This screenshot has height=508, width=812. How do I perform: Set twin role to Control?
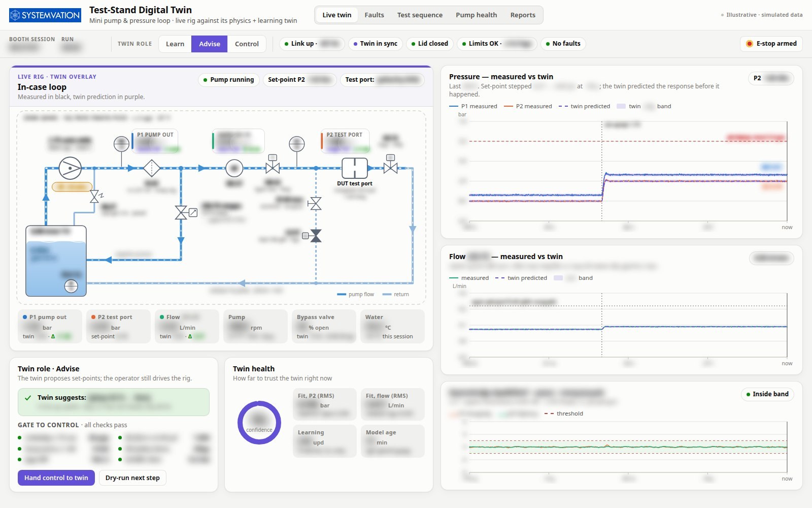tap(247, 44)
